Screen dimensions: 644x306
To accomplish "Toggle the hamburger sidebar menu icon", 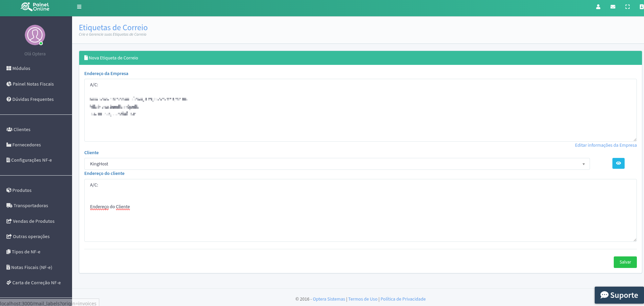I will 79,7.
